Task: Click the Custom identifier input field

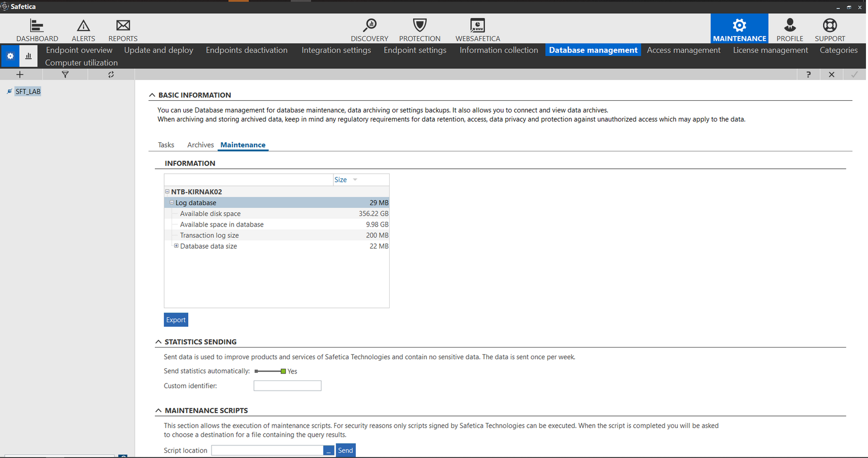Action: 287,386
